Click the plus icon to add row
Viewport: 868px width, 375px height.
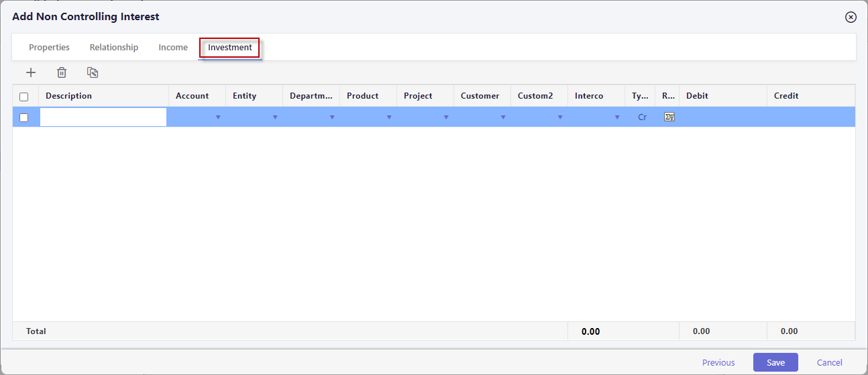(31, 72)
